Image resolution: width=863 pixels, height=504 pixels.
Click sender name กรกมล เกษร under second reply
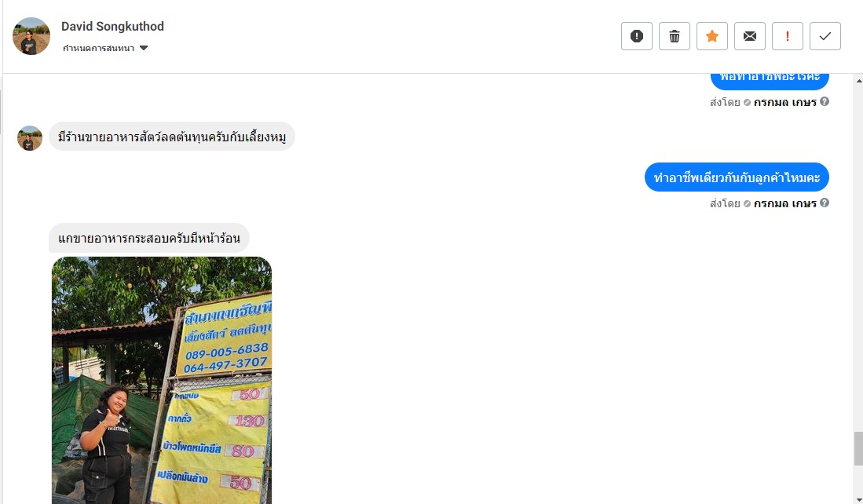784,203
